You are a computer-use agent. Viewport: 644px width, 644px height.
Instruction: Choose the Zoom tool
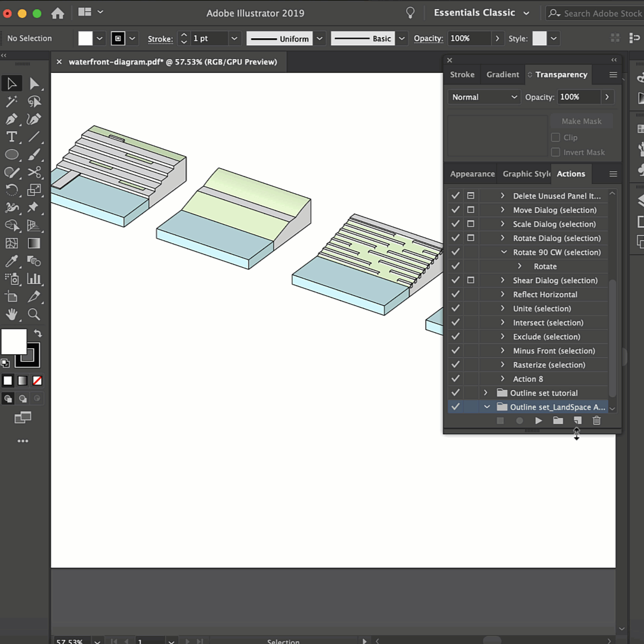click(34, 314)
